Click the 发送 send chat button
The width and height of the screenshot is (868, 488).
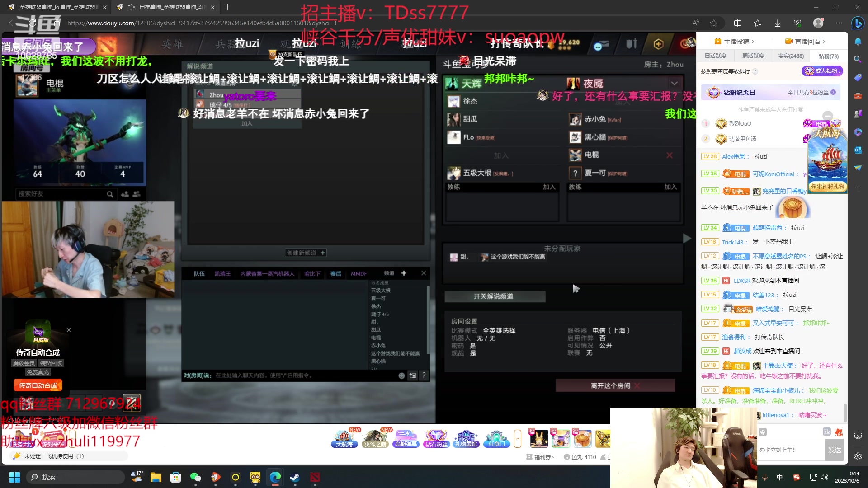click(835, 450)
